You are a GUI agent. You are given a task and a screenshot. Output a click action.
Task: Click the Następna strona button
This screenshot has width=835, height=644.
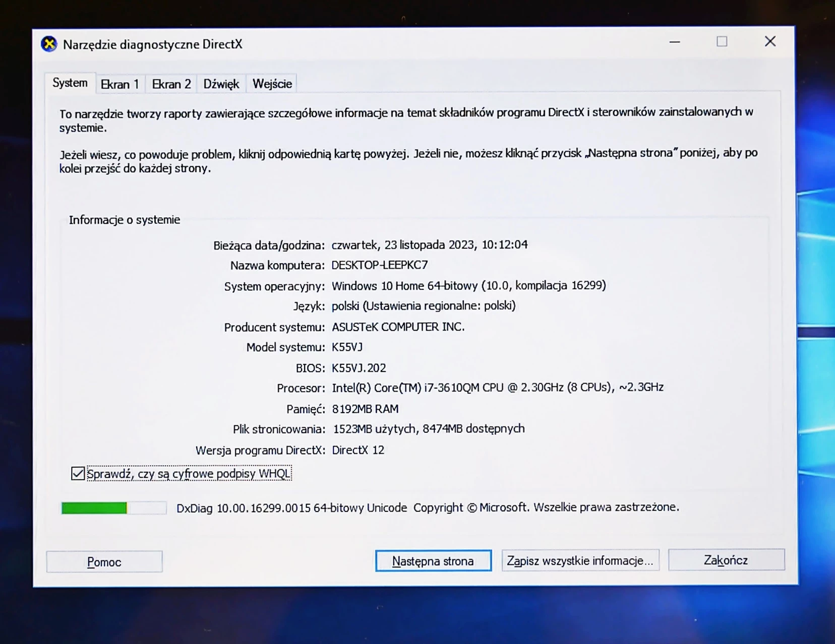tap(433, 561)
